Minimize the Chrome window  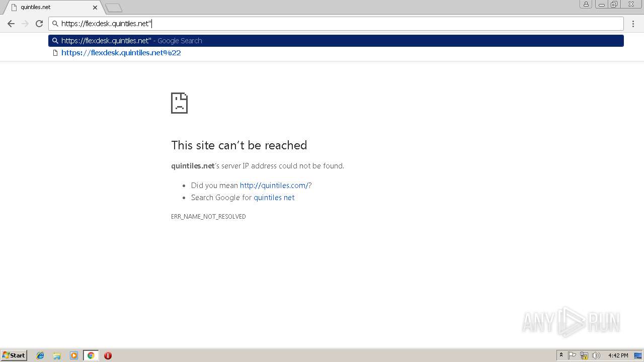coord(601,4)
